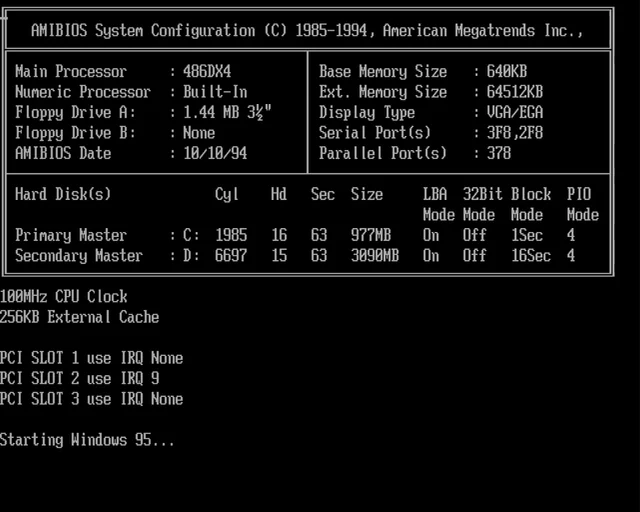This screenshot has width=640, height=512.
Task: Click the Ext. Memory Size label
Action: coord(383,92)
